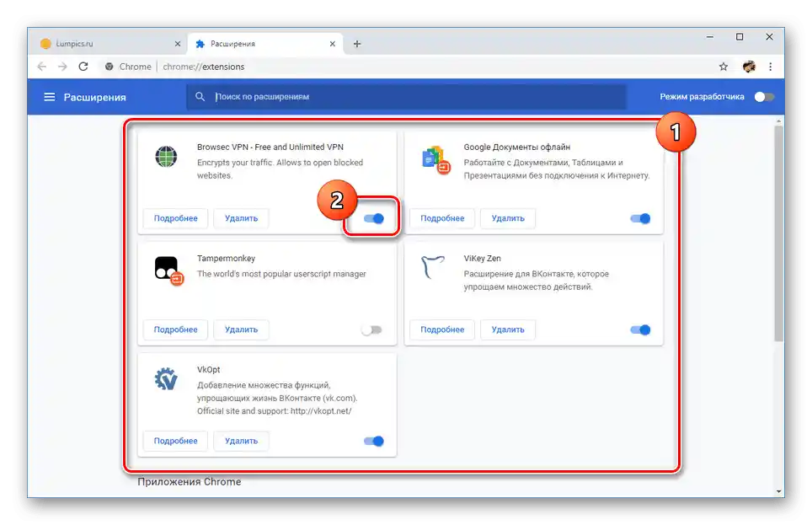This screenshot has height=525, width=812.
Task: Click Удалить for VkOpt
Action: [241, 441]
